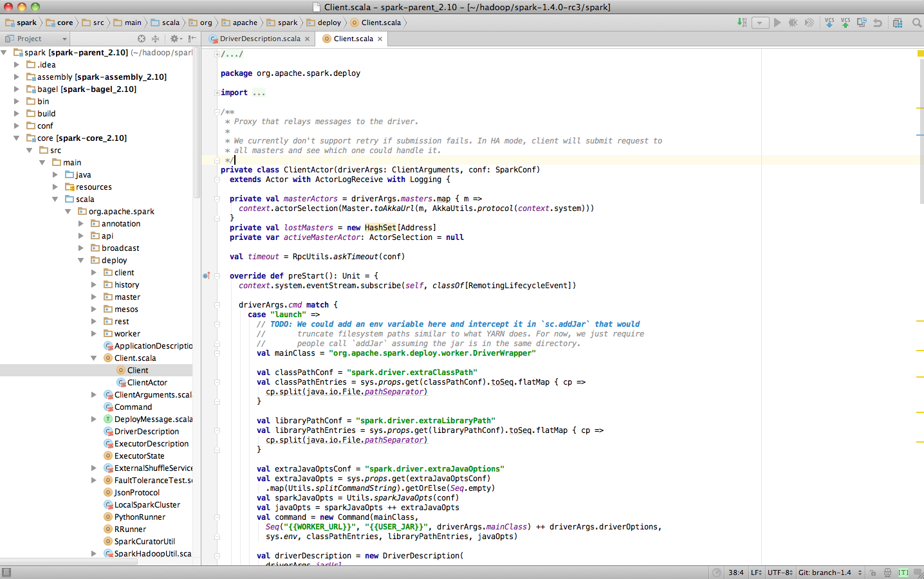Viewport: 924px width, 579px height.
Task: Click the Client.scala breadcrumb
Action: [x=376, y=23]
